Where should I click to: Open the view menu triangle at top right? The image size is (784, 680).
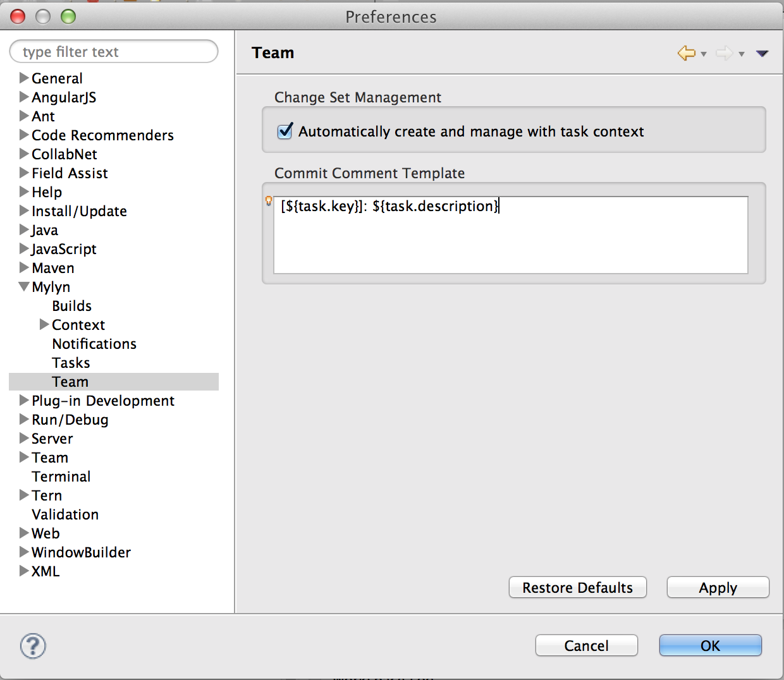coord(763,54)
